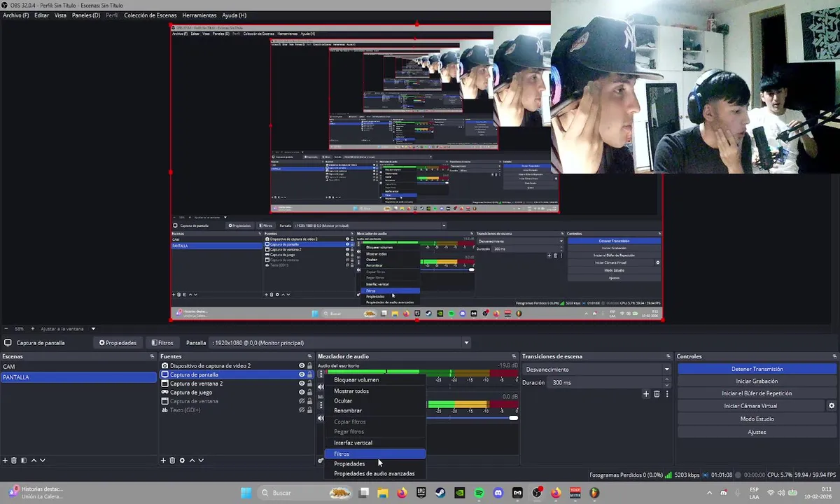840x504 pixels.
Task: Decrease the Duración value with down arrow
Action: [667, 385]
